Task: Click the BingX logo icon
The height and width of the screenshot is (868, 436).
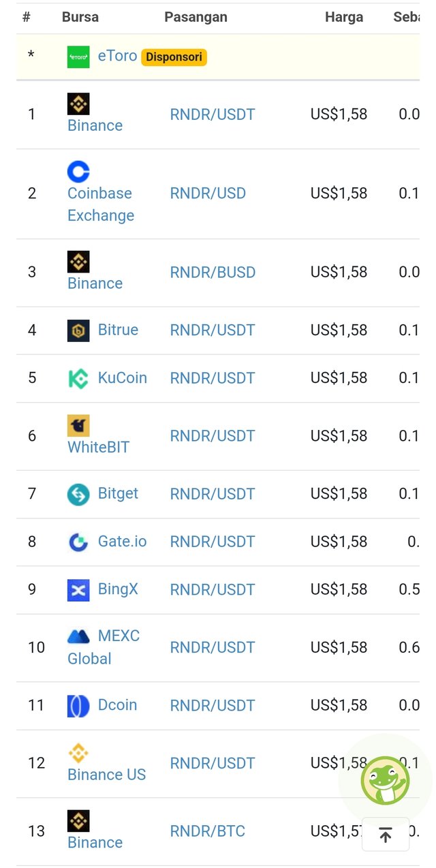Action: pos(78,590)
